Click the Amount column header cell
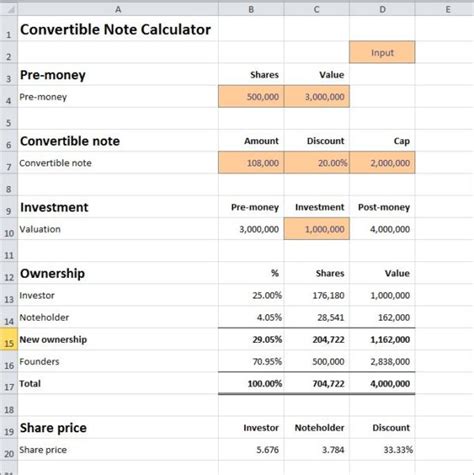This screenshot has width=474, height=475. pos(251,141)
